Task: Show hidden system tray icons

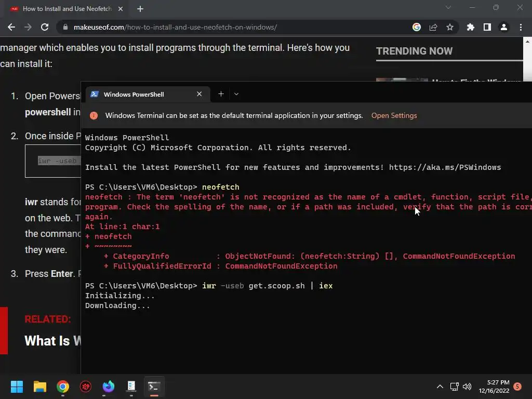Action: point(440,387)
